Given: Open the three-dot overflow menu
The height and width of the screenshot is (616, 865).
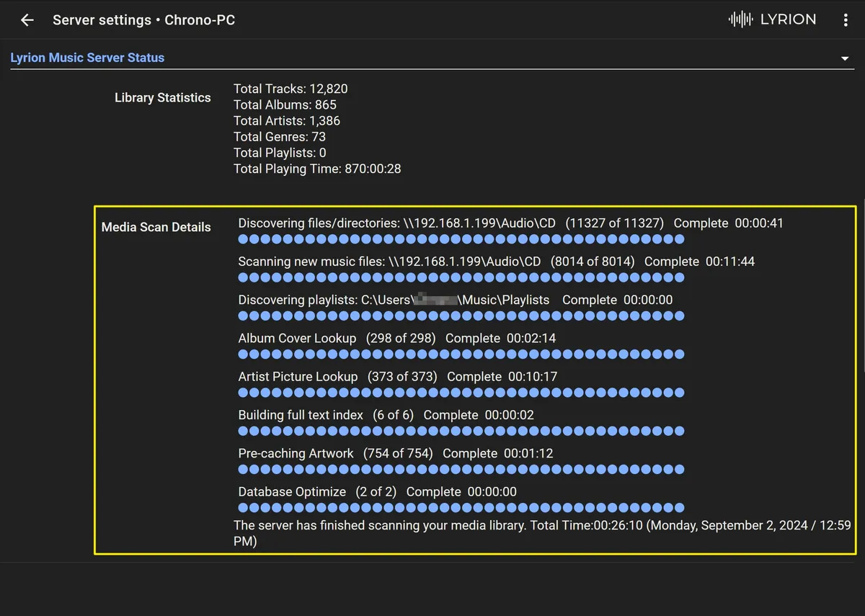Looking at the screenshot, I should (846, 20).
